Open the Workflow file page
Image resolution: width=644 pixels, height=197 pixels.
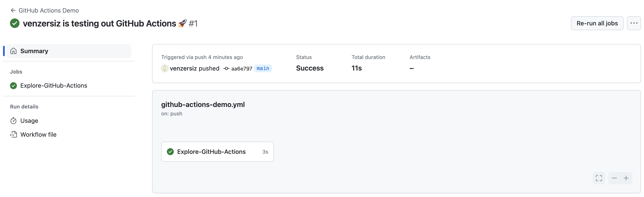pyautogui.click(x=38, y=135)
